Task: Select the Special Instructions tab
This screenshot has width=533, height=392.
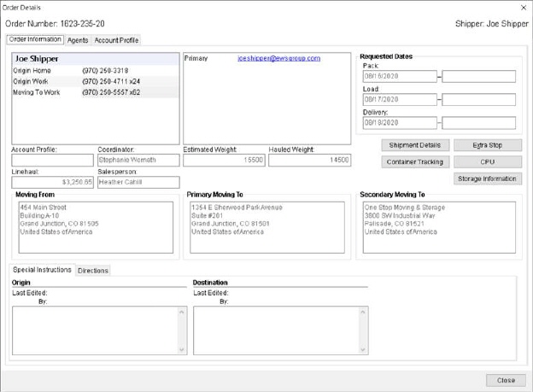Action: 42,270
